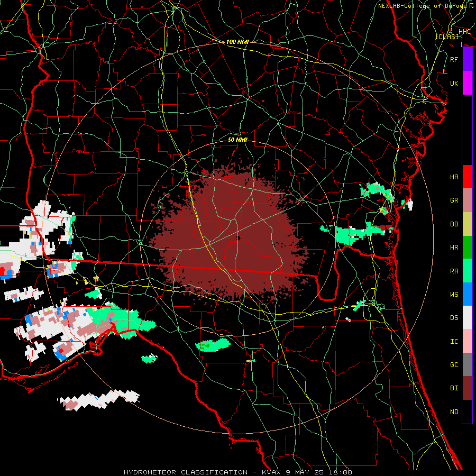Click the red HA legend color swatch
The width and height of the screenshot is (476, 476).
pos(467,177)
